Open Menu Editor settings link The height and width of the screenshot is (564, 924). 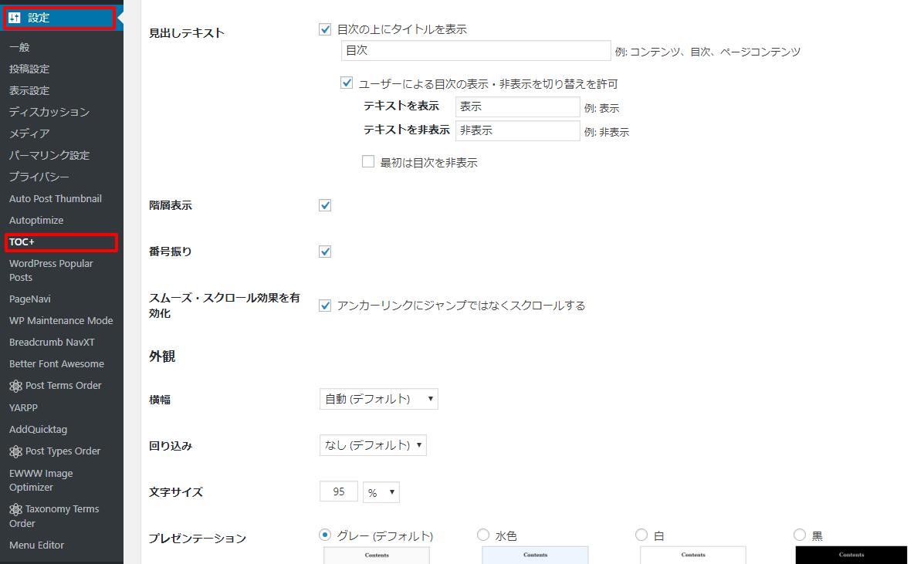(36, 545)
